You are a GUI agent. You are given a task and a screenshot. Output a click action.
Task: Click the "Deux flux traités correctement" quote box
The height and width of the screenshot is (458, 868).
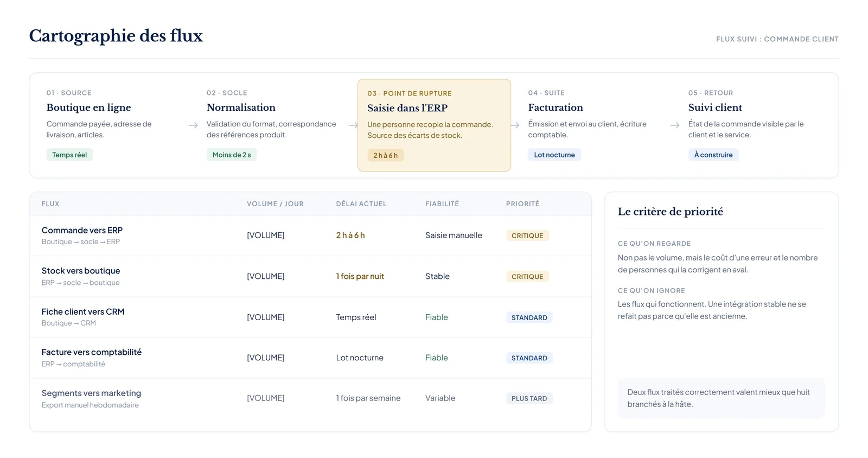(x=721, y=398)
